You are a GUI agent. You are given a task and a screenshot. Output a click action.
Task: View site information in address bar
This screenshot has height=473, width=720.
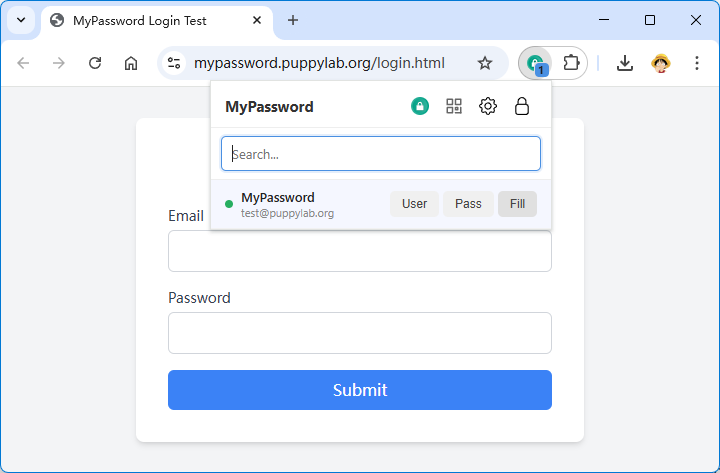174,63
